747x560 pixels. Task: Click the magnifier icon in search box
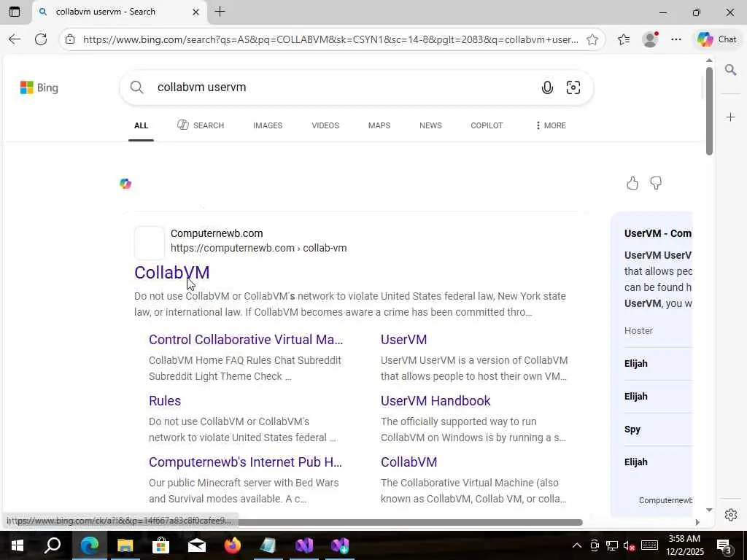click(x=136, y=87)
